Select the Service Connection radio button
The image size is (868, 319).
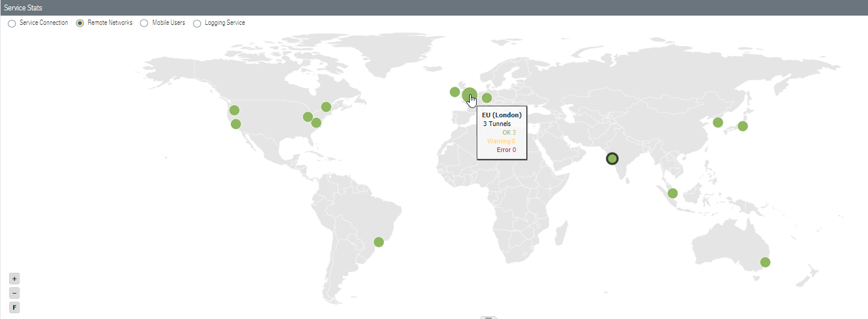[12, 24]
